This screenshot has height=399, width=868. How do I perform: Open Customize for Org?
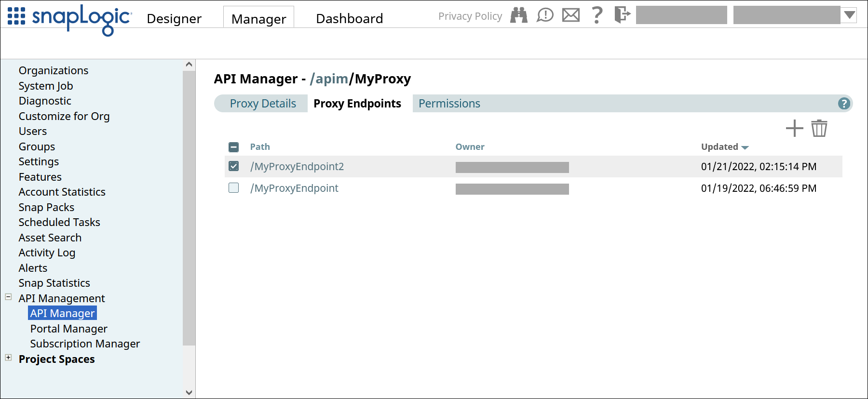click(x=64, y=116)
